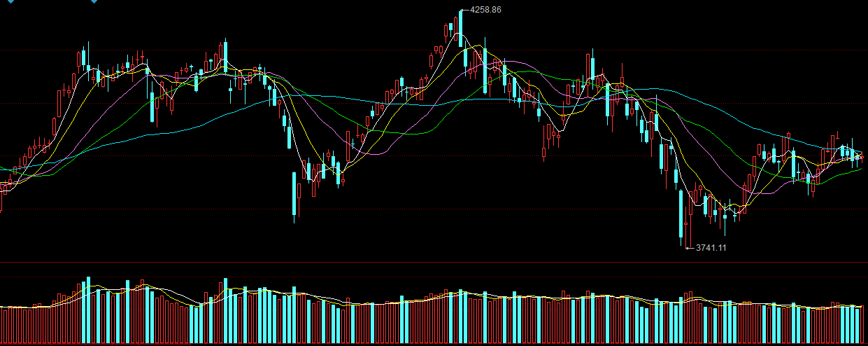
Task: Click the second blue diamond marker along the top edge
Action: 94,1
